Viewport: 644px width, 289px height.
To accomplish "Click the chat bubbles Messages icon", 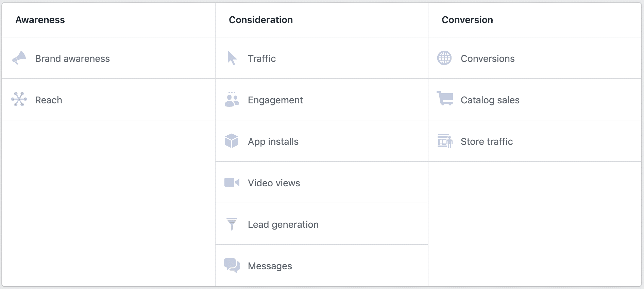I will coord(232,265).
